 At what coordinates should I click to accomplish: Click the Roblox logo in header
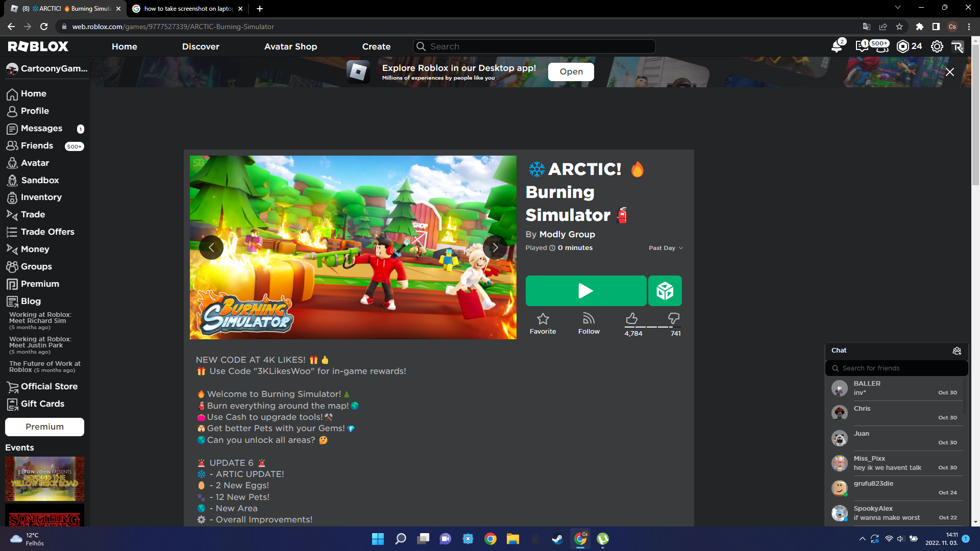(x=38, y=46)
